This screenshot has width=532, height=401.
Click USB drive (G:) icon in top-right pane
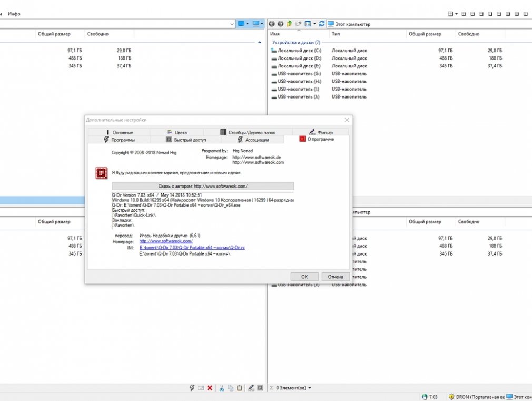pos(274,74)
